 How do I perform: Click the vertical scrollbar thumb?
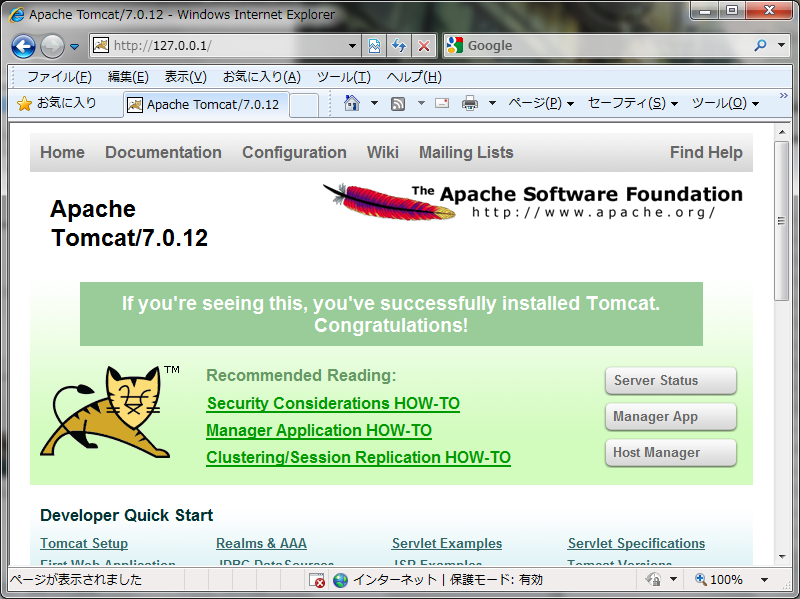(782, 221)
